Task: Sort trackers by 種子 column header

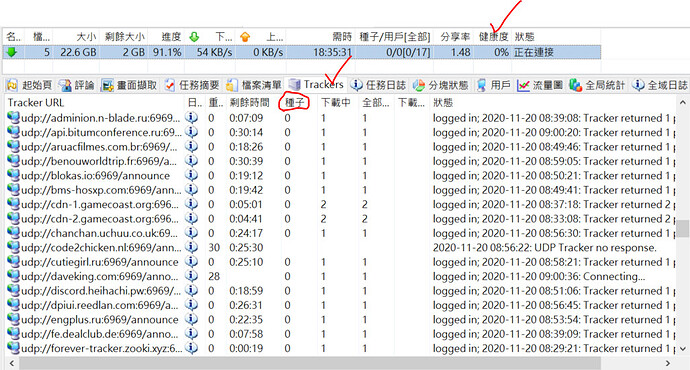Action: tap(295, 103)
